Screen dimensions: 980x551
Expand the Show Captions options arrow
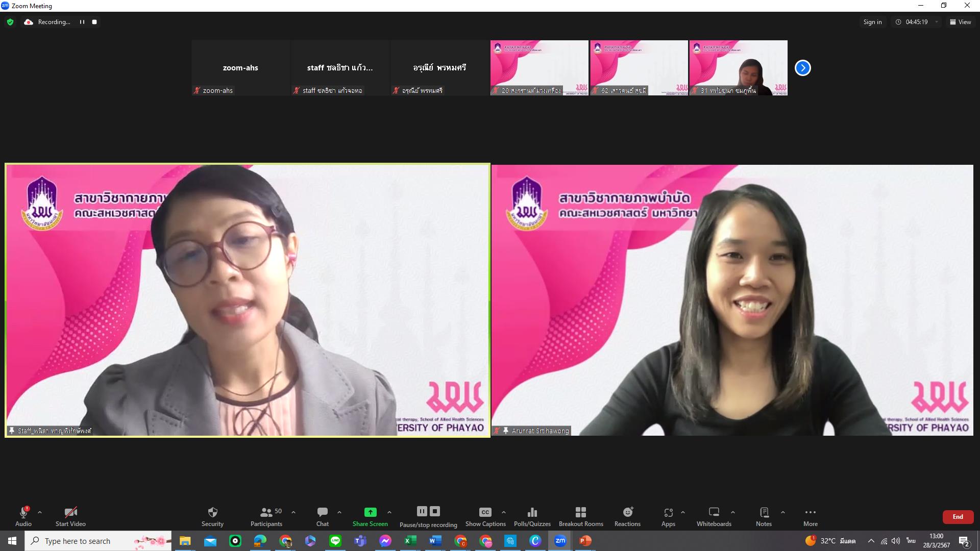[504, 512]
